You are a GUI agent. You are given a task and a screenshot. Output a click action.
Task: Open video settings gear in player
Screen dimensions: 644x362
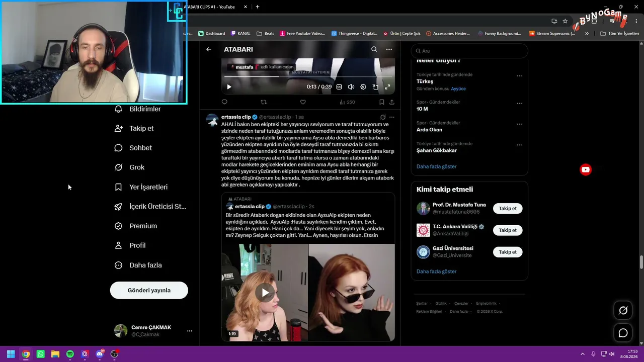pos(363,87)
